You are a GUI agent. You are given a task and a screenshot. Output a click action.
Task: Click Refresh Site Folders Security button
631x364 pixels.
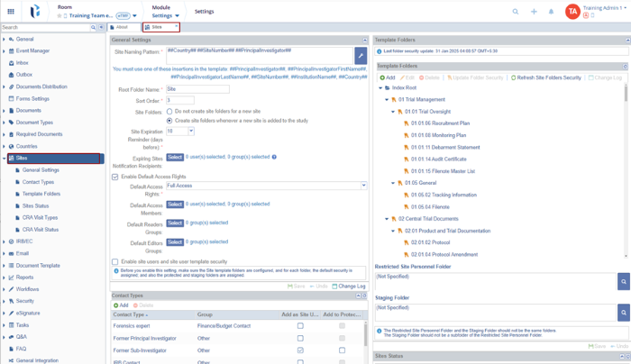coord(547,77)
